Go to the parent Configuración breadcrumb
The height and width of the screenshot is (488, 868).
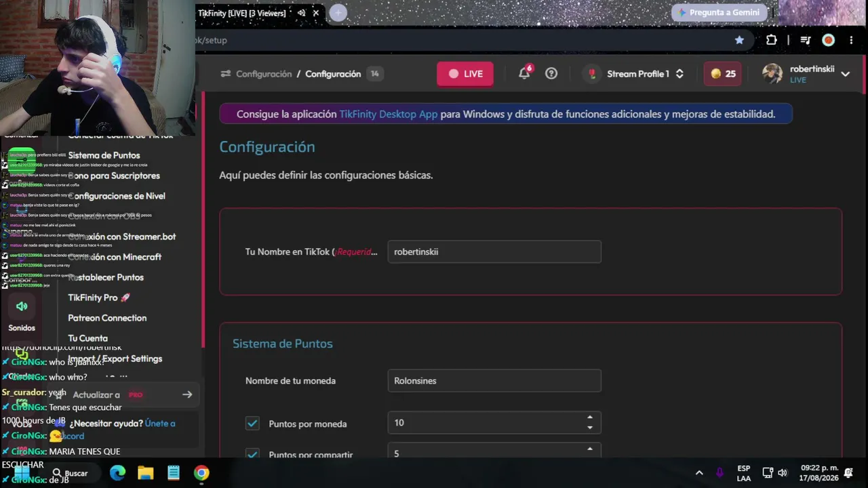(x=264, y=74)
